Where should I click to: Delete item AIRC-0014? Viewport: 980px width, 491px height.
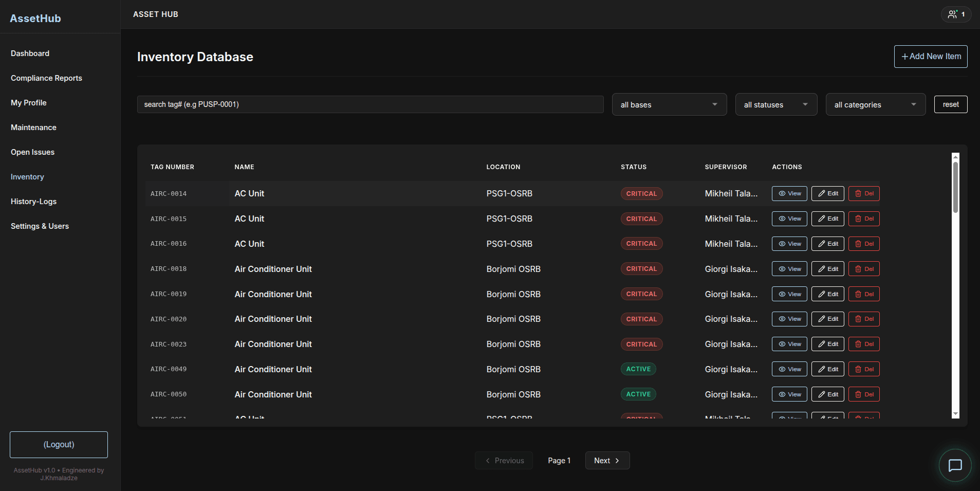click(x=864, y=194)
